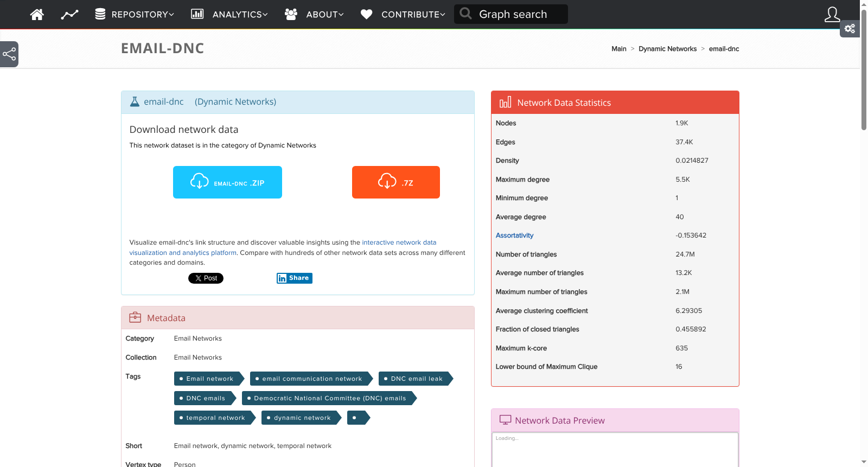This screenshot has width=868, height=467.
Task: Open the Assortativity link in statistics
Action: 514,235
